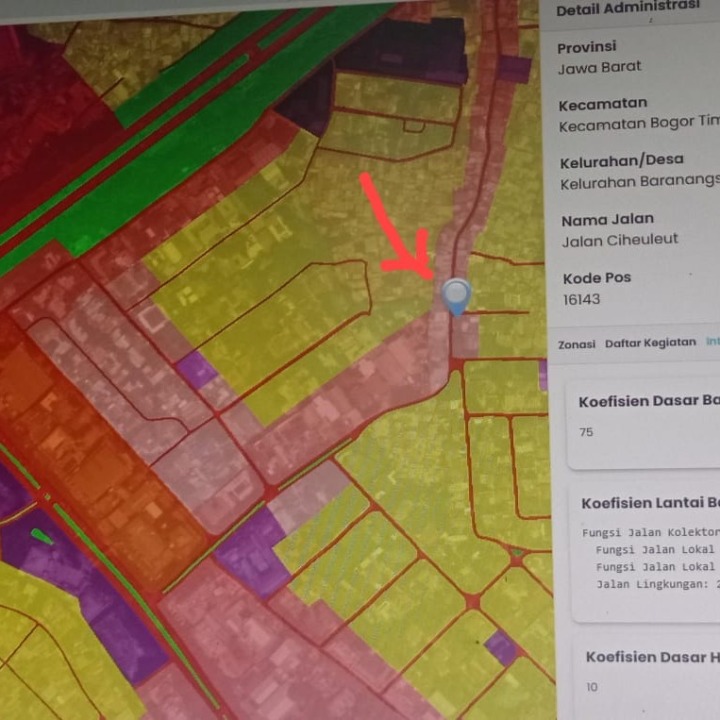
Task: Switch to the Zonasi tab
Action: (577, 343)
